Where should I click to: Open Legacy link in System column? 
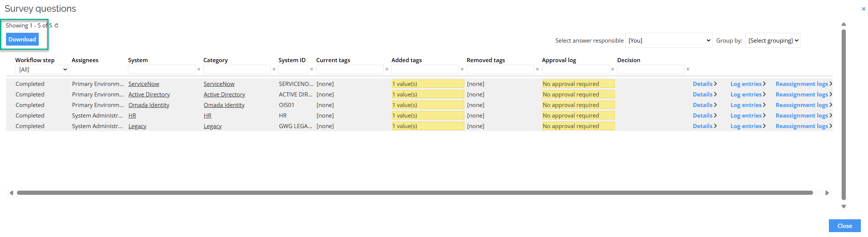click(137, 126)
